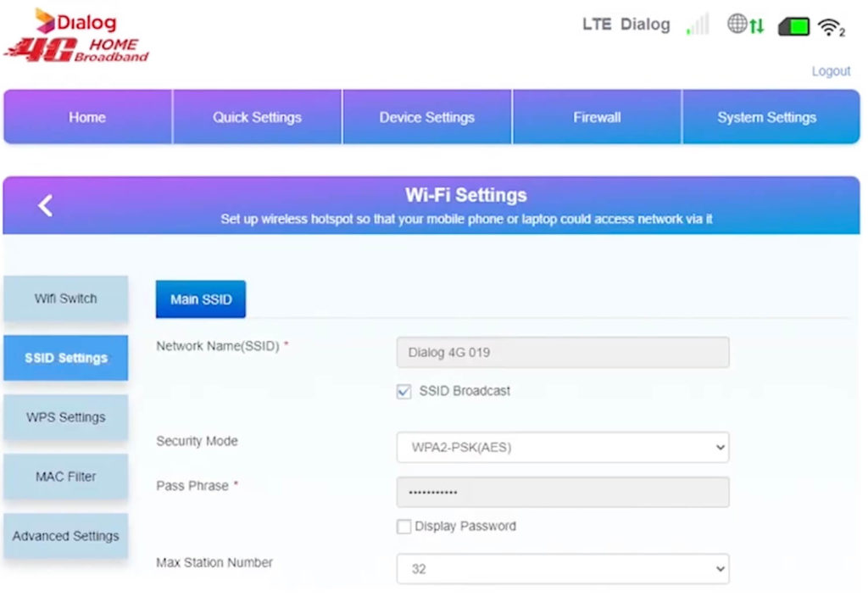
Task: Click the Wi-Fi connected devices icon
Action: tap(832, 25)
